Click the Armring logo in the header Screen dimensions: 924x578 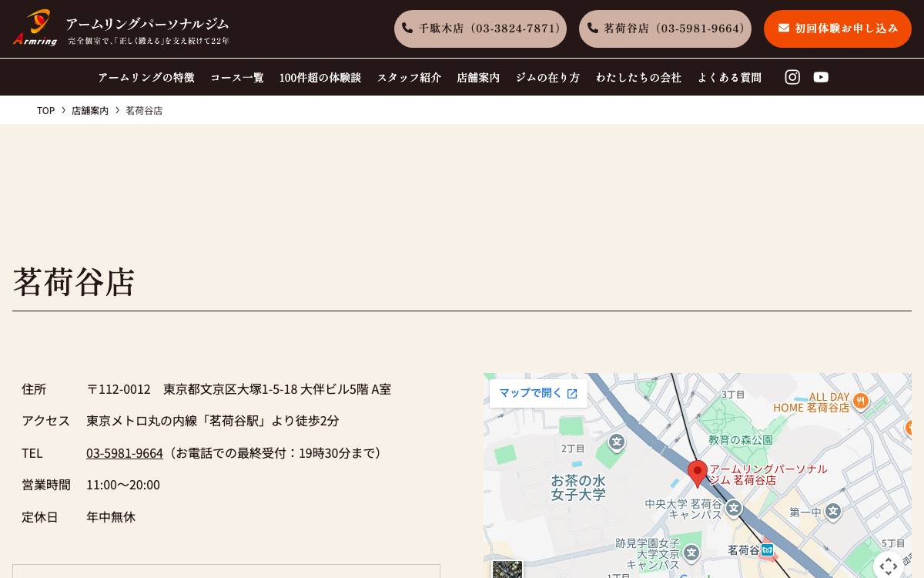(x=35, y=28)
